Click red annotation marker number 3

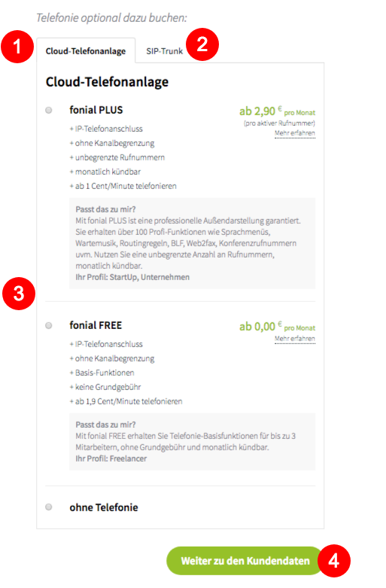(x=19, y=294)
